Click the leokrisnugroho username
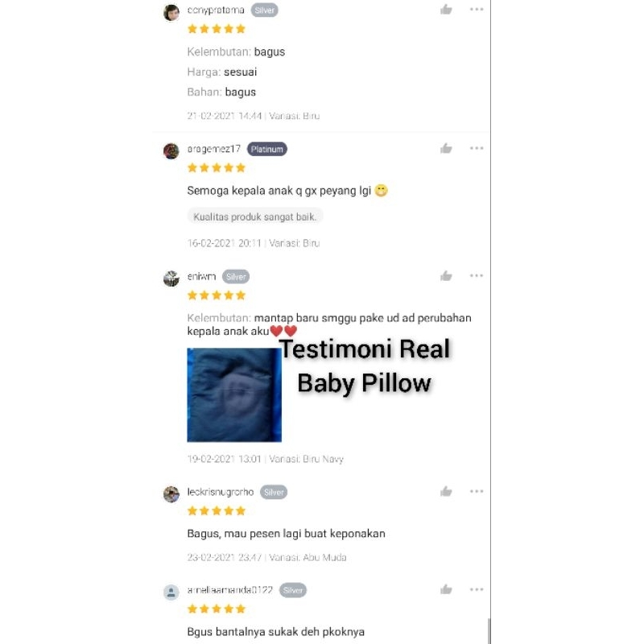This screenshot has width=644, height=644. tap(220, 492)
